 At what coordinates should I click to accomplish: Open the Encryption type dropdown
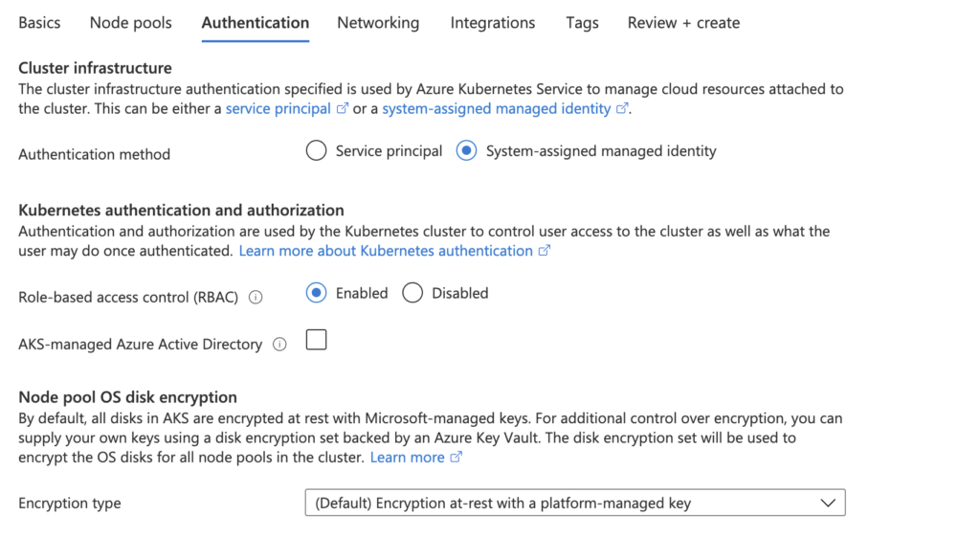tap(575, 503)
